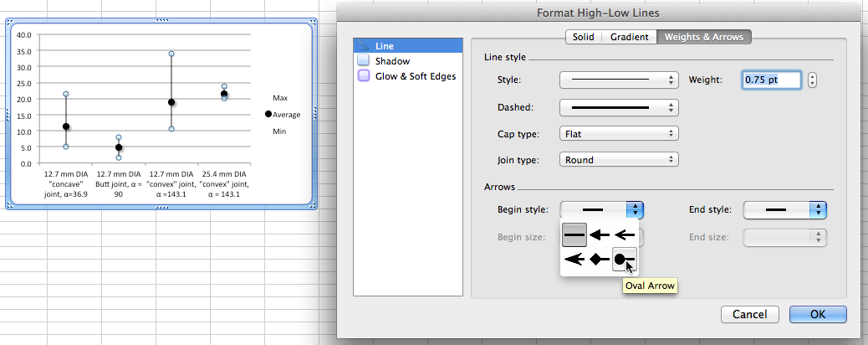Viewport: 868px width, 345px height.
Task: Click the Weight 0.75 pt field
Action: 772,80
